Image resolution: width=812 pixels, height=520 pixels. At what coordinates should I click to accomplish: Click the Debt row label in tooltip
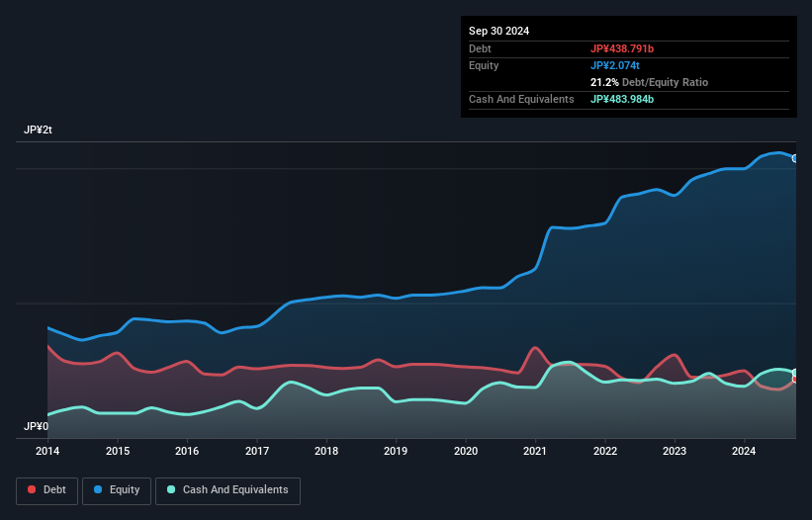click(x=480, y=48)
